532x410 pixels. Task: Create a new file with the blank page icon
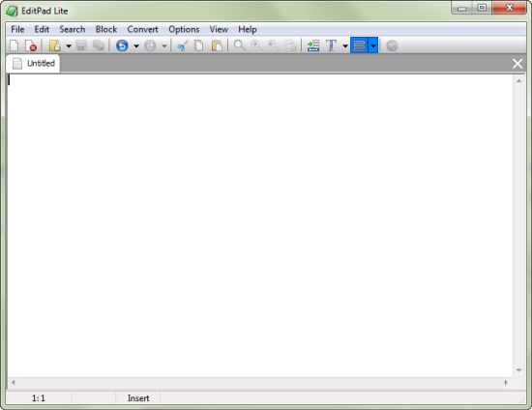pos(14,45)
